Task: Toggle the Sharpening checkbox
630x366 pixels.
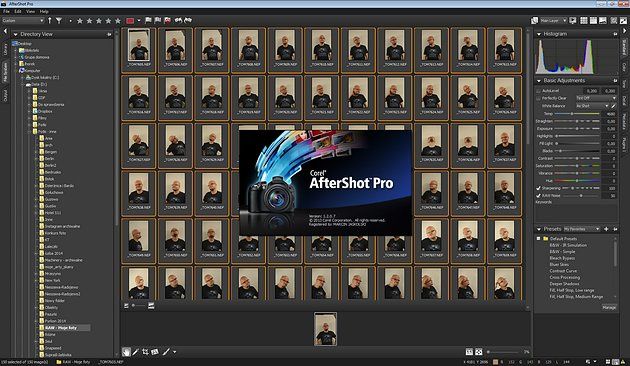Action: coord(538,188)
